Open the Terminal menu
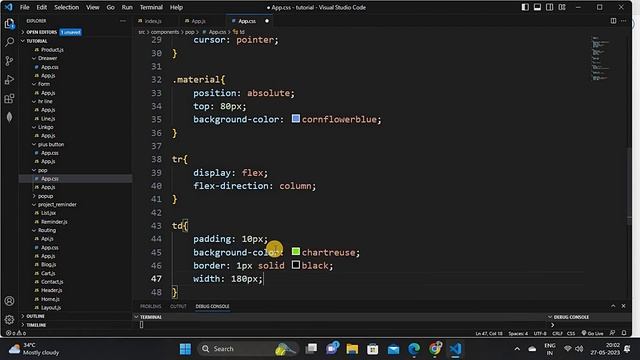The image size is (640, 360). pyautogui.click(x=151, y=7)
